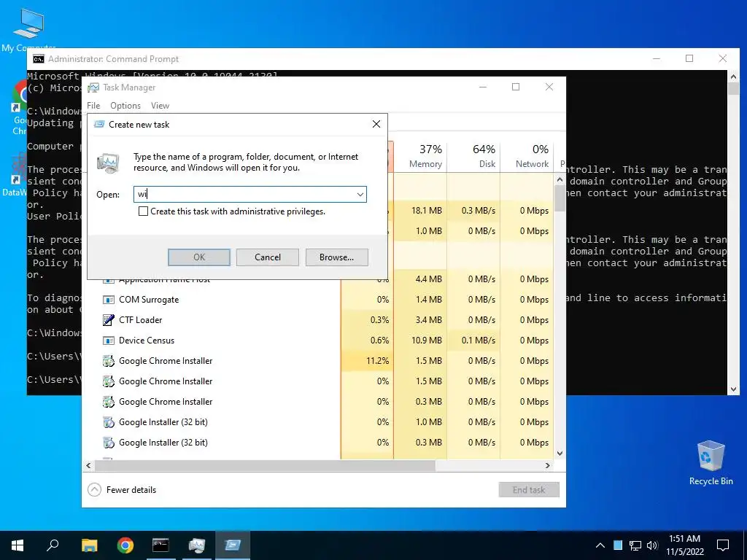Open taskbar Search magnifier
Image resolution: width=747 pixels, height=560 pixels.
click(x=53, y=545)
